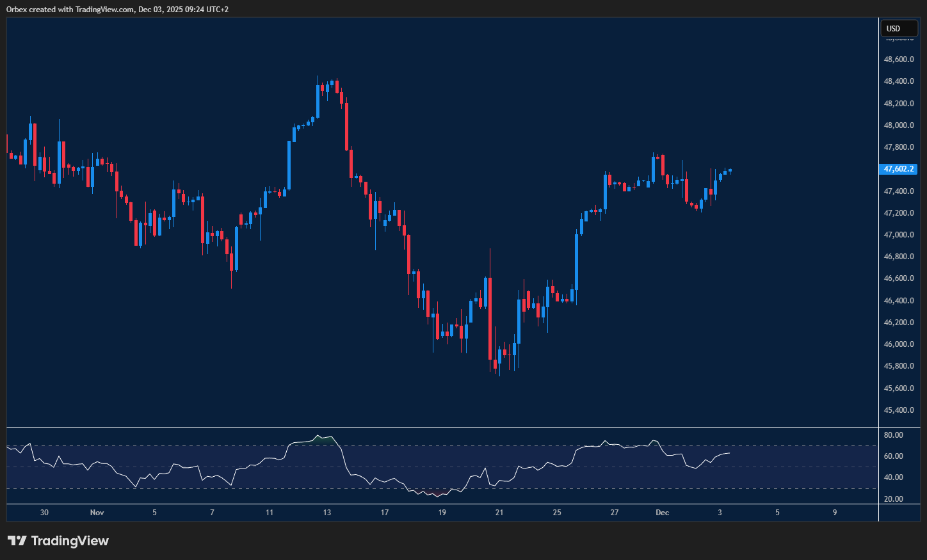This screenshot has height=560, width=927.
Task: Select the 30 date label on axis
Action: click(x=44, y=513)
